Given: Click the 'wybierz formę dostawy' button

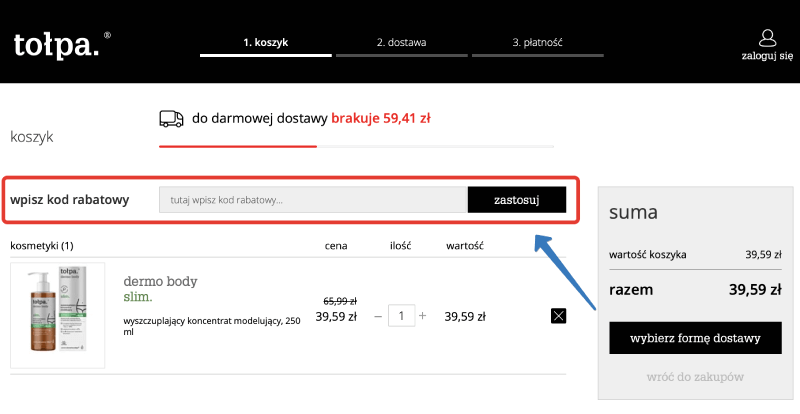Looking at the screenshot, I should 695,338.
